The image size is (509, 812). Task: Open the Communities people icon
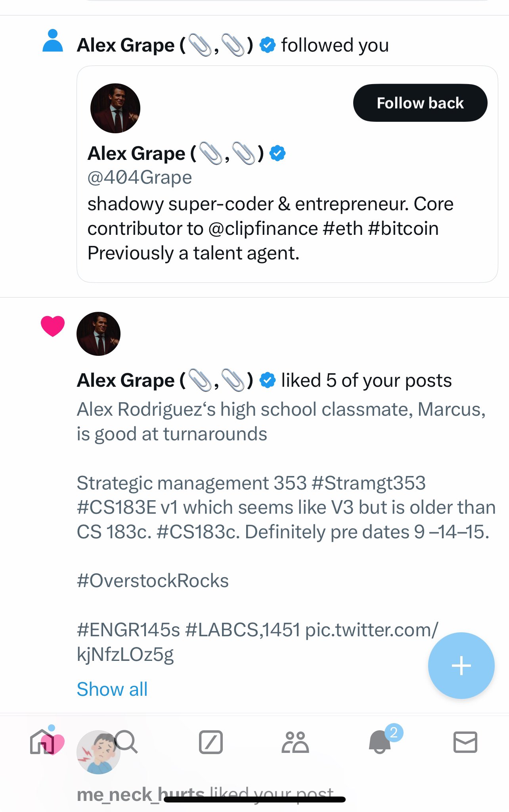coord(295,742)
